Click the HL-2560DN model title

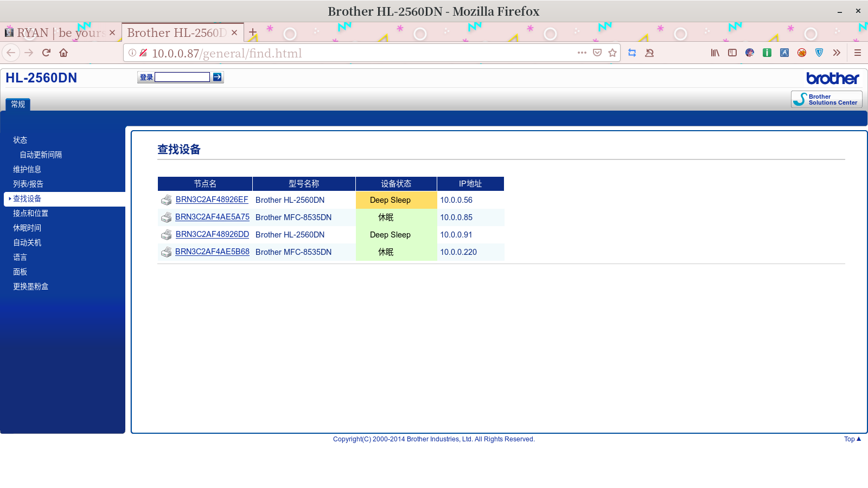coord(41,78)
